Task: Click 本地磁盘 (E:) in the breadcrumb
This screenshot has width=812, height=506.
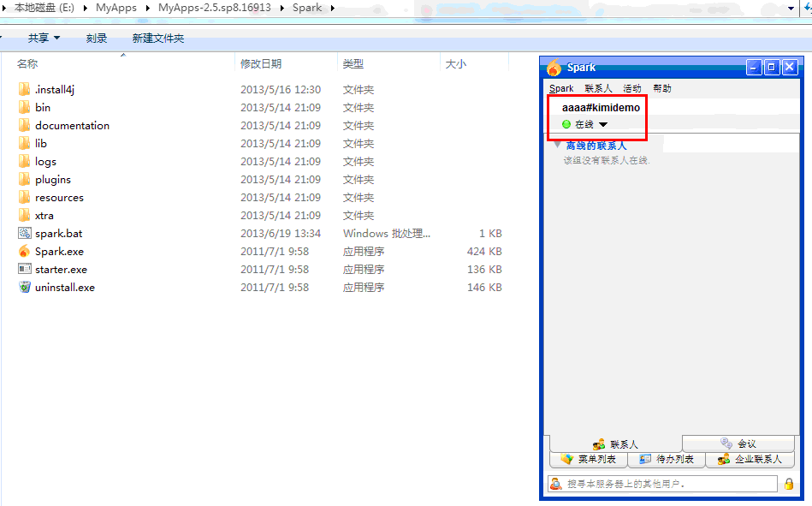Action: pos(44,8)
